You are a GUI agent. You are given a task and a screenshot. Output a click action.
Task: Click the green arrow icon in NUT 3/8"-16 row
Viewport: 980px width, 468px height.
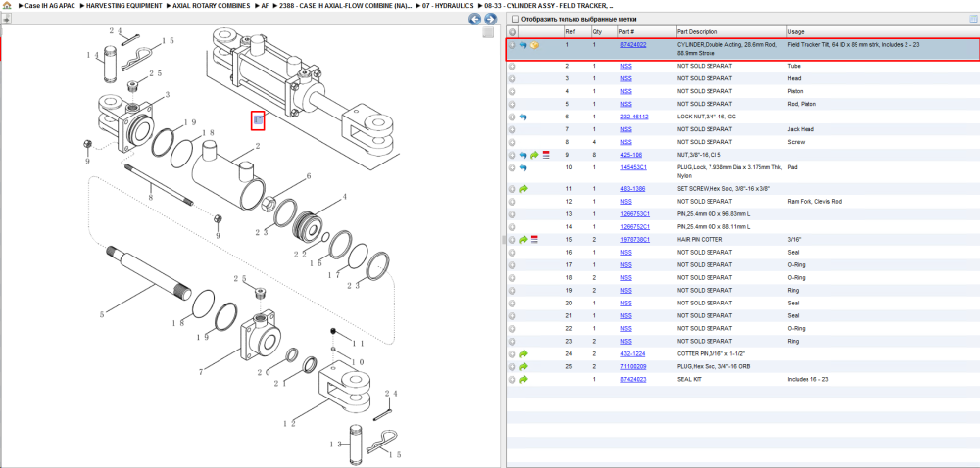pyautogui.click(x=534, y=155)
